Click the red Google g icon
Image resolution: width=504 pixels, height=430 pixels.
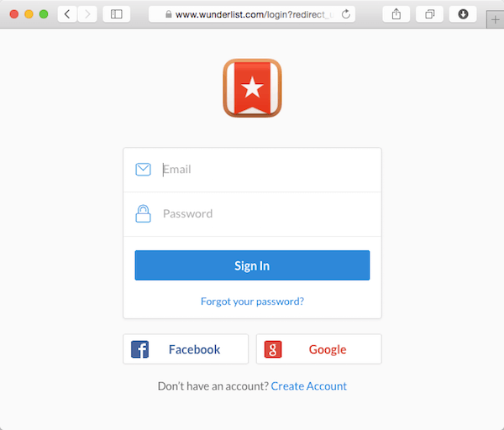[x=273, y=349]
